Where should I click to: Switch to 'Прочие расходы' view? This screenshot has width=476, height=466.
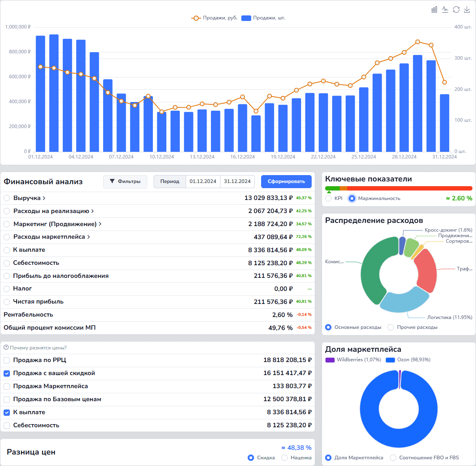(391, 327)
